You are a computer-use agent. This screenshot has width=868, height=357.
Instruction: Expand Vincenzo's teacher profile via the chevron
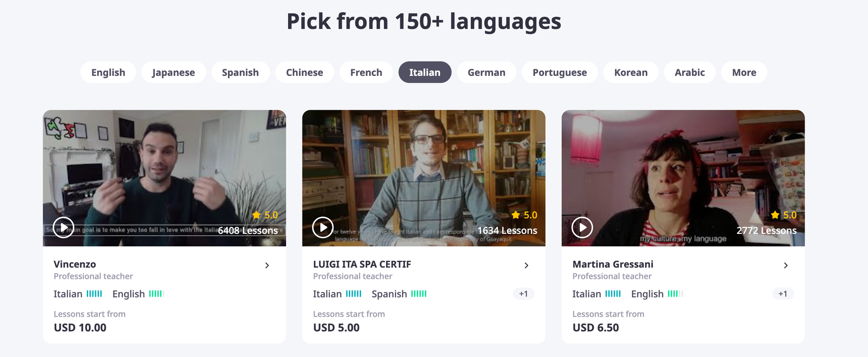point(267,265)
